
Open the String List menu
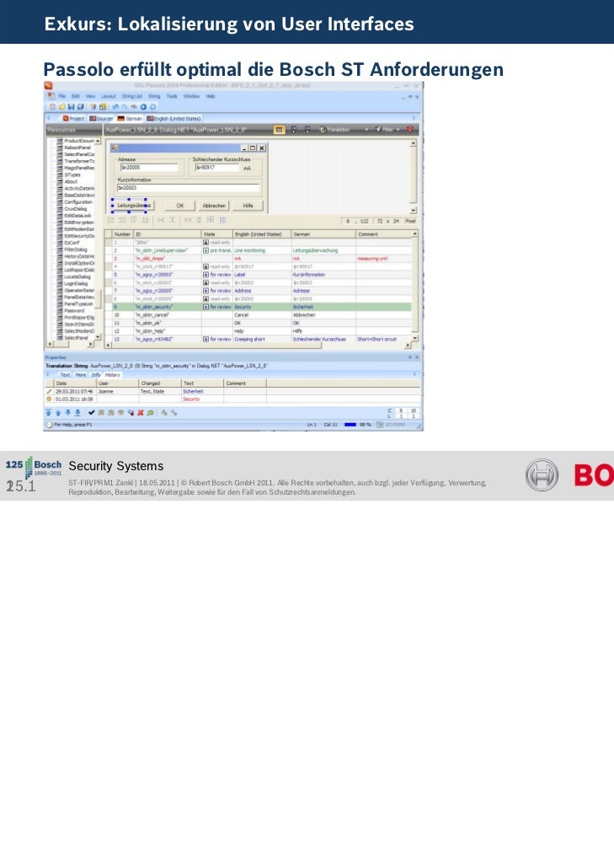coord(132,96)
